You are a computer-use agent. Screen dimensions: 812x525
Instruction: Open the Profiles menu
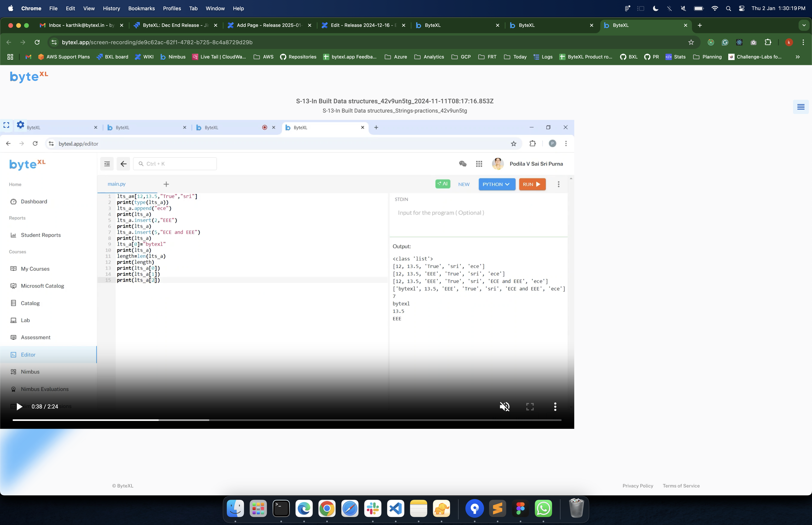172,8
